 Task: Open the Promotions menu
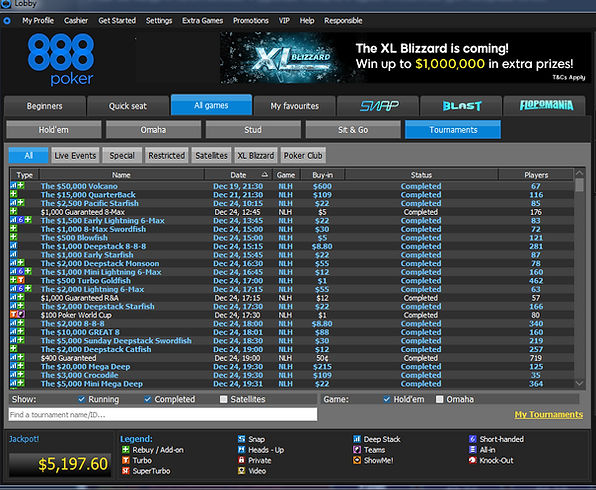point(250,21)
